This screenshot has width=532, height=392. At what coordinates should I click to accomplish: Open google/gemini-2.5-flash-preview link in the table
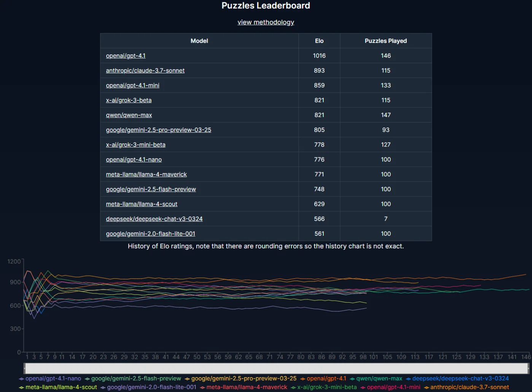[151, 189]
